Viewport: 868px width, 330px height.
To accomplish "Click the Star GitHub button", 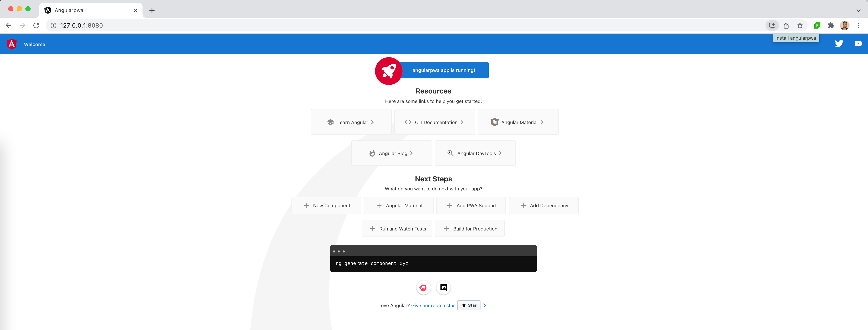I will 469,305.
